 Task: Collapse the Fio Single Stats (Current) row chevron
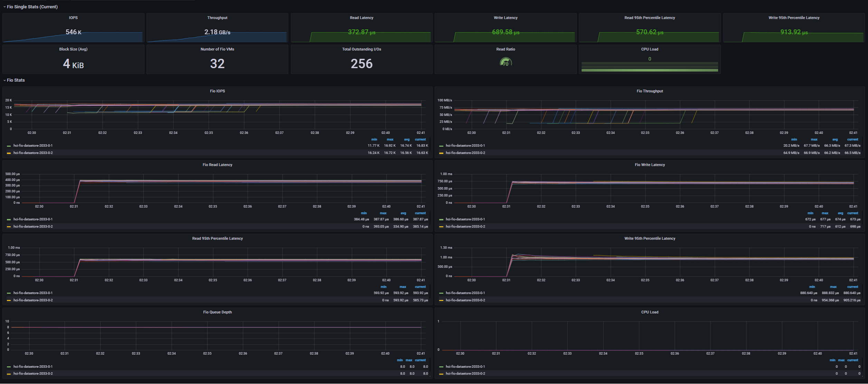4,7
